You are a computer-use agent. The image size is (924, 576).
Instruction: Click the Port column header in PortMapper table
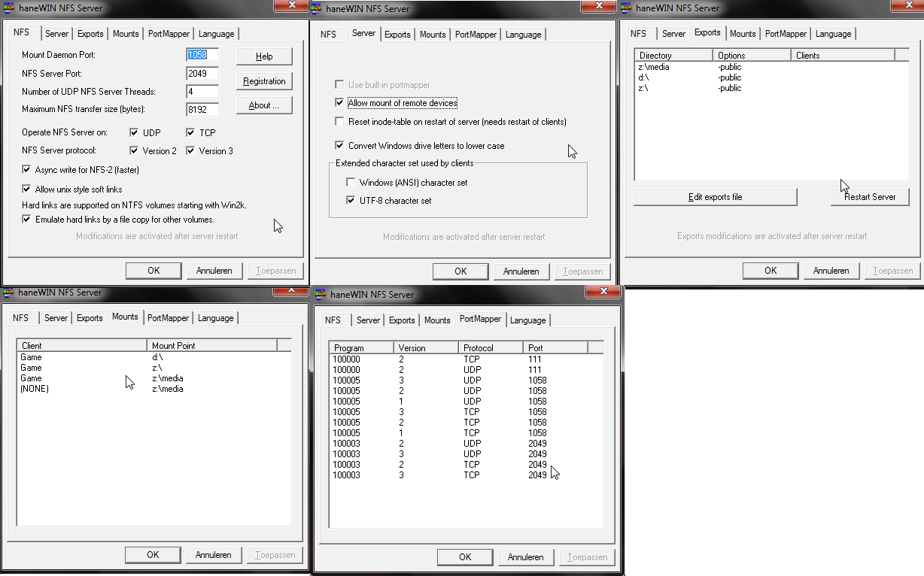[x=555, y=348]
